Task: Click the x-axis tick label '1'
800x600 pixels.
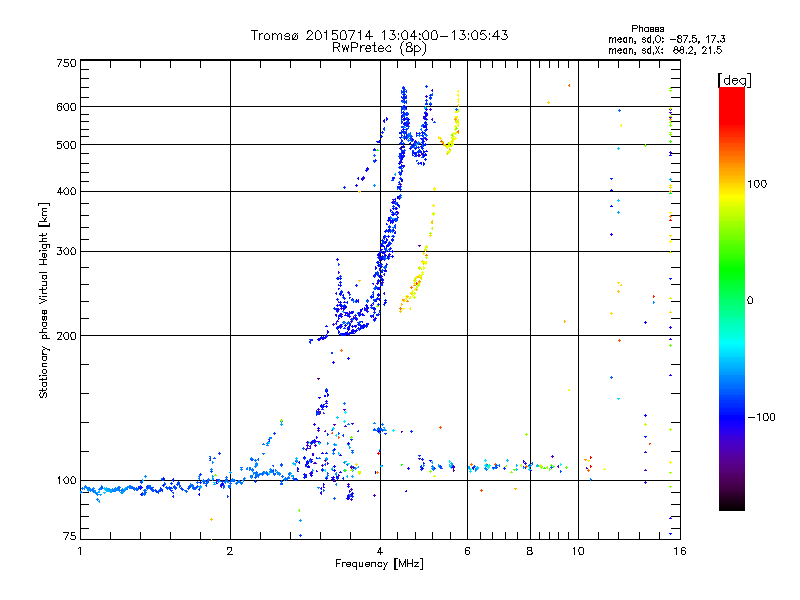Action: pos(80,551)
